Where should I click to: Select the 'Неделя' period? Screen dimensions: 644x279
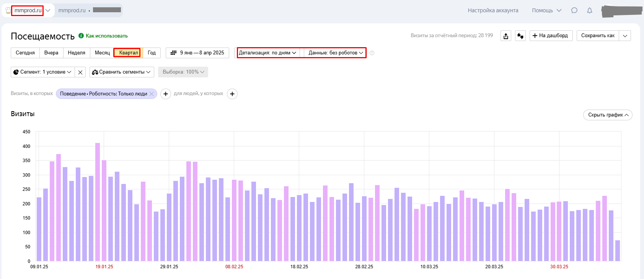tap(77, 53)
